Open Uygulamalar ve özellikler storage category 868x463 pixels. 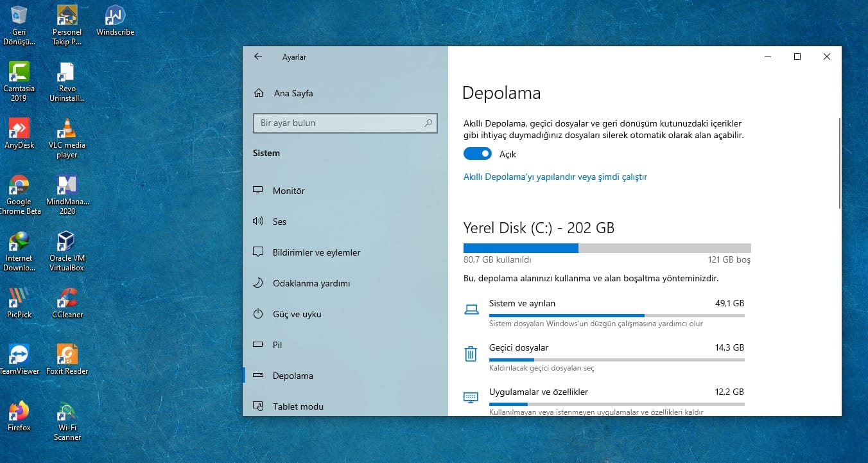(x=604, y=401)
